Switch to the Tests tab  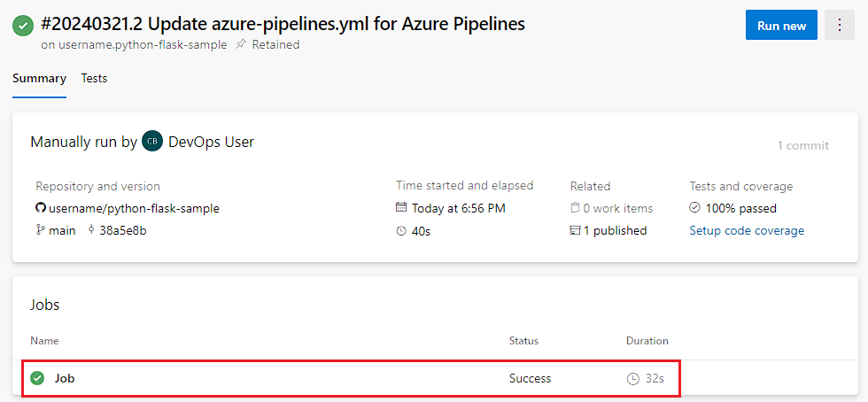pyautogui.click(x=94, y=79)
